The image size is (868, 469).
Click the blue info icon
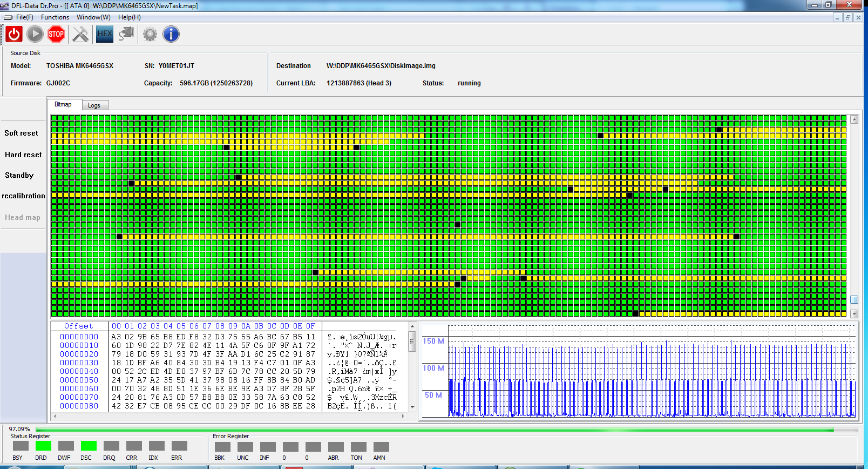pyautogui.click(x=171, y=35)
